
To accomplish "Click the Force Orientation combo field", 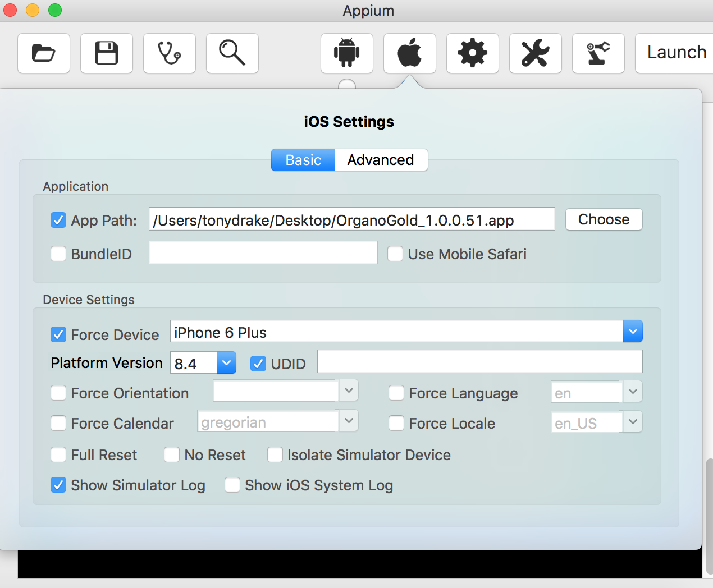I will click(276, 391).
